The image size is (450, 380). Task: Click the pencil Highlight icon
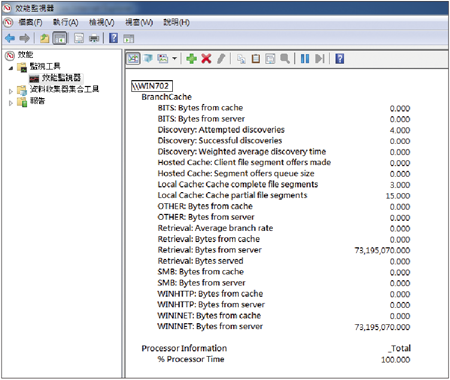click(x=221, y=59)
